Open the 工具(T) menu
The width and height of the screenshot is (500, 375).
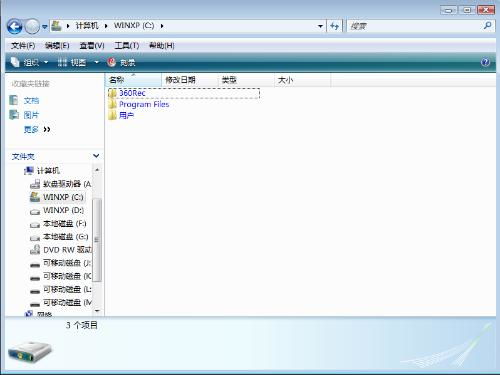127,46
